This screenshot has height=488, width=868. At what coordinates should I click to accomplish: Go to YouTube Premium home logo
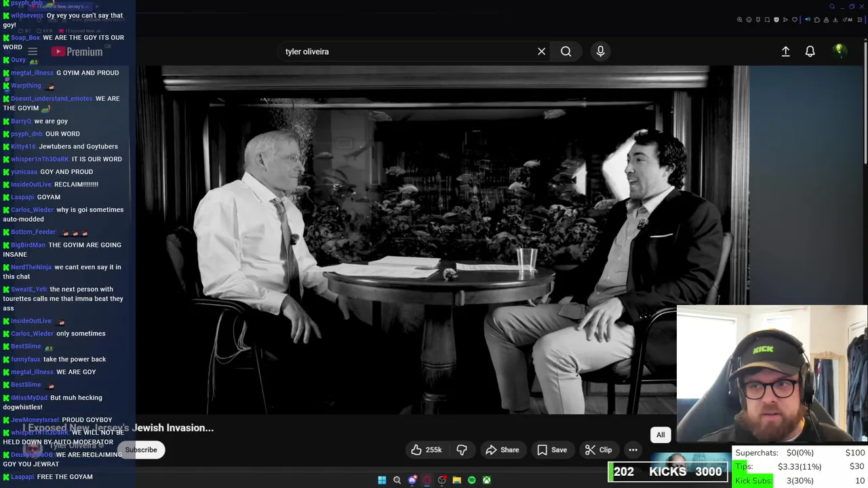click(x=77, y=52)
